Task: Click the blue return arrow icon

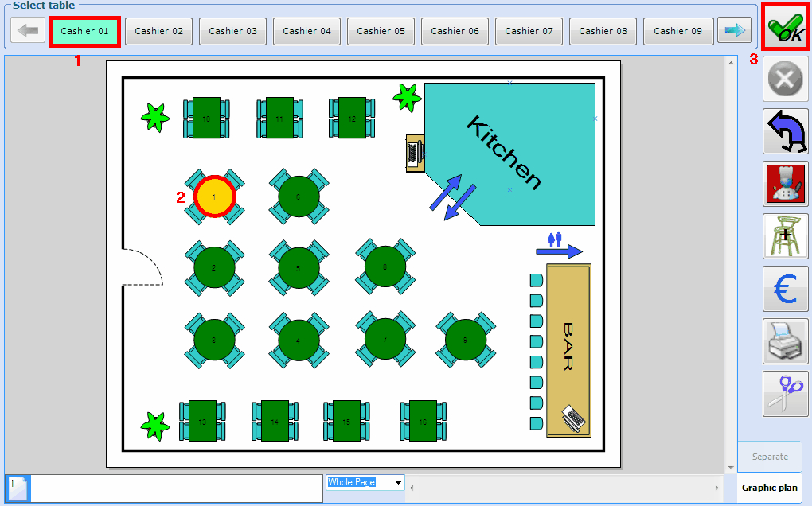Action: (785, 131)
